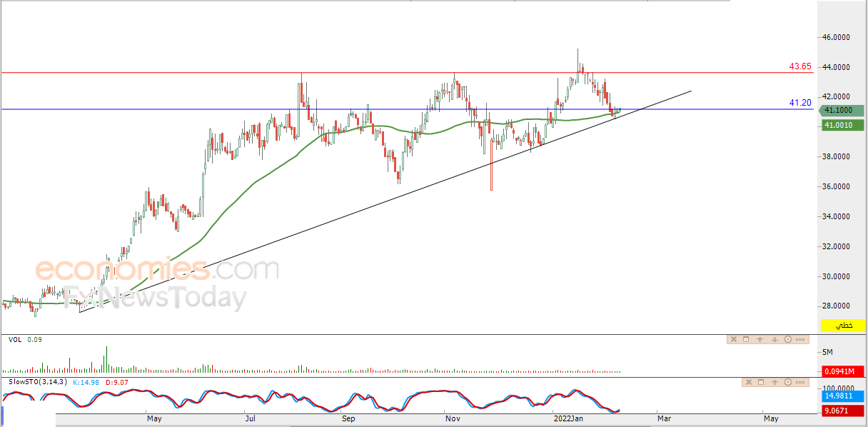This screenshot has width=868, height=427.
Task: Click the yellow خطي scale label
Action: tap(842, 326)
